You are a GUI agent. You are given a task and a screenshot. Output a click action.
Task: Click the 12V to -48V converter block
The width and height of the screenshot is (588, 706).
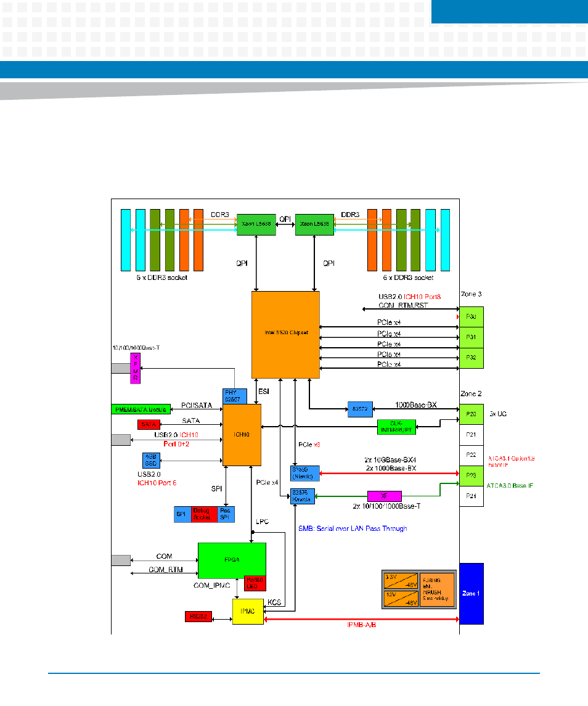tap(401, 598)
